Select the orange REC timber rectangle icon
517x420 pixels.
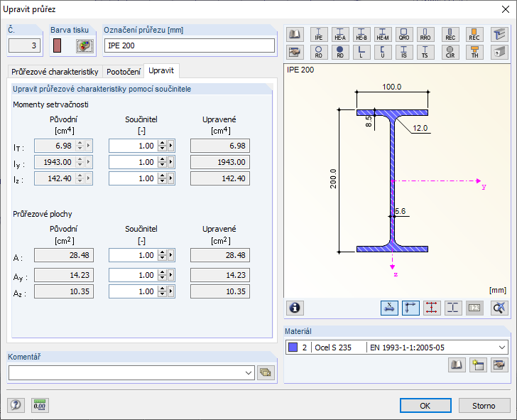(474, 34)
